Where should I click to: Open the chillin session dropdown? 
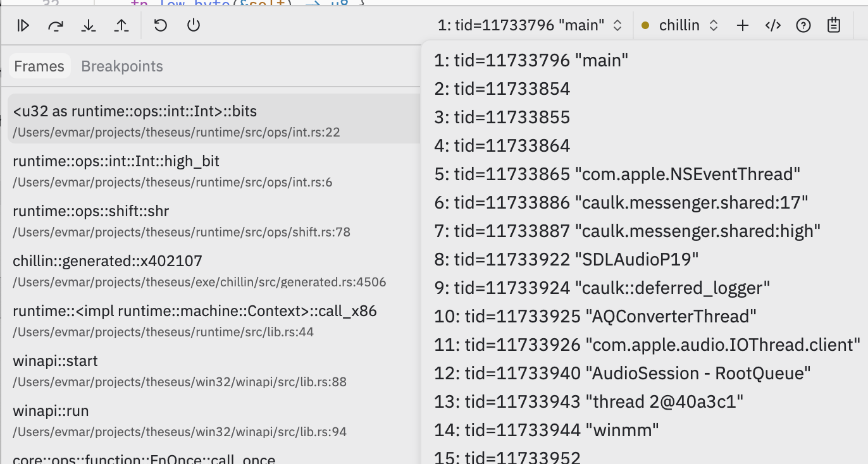click(680, 25)
